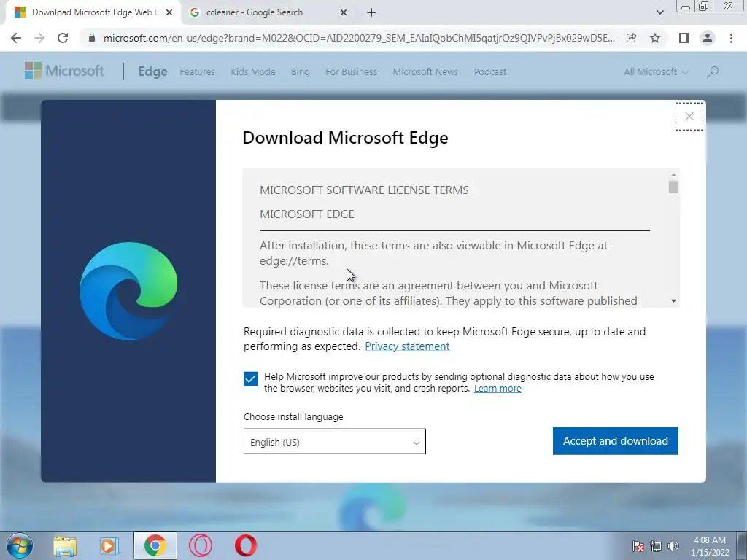Click the network tray icon

(656, 546)
